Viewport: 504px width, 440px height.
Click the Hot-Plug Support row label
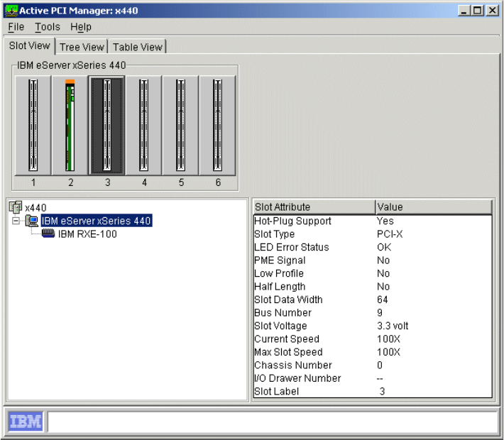[x=292, y=221]
